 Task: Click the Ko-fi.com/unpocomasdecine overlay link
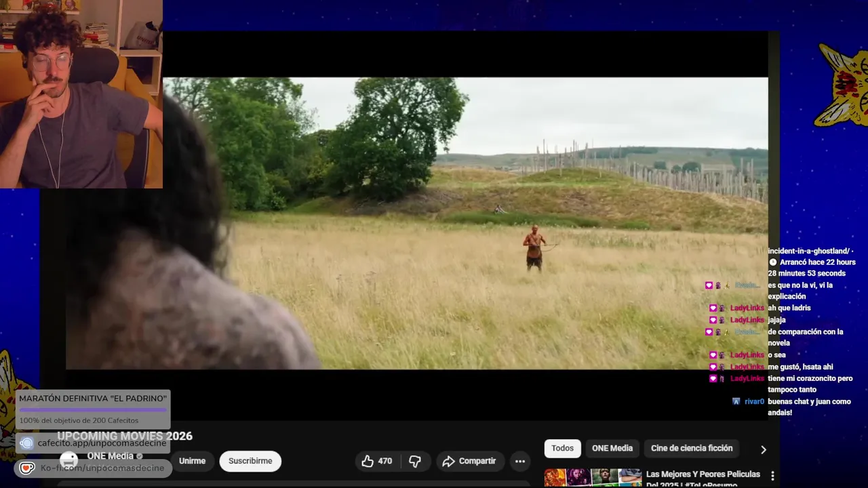[102, 468]
